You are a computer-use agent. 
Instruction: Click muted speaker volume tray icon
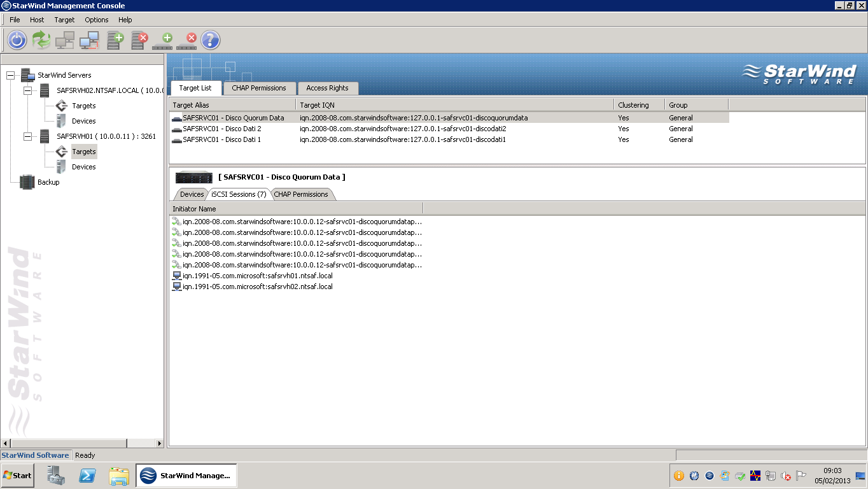click(x=786, y=476)
